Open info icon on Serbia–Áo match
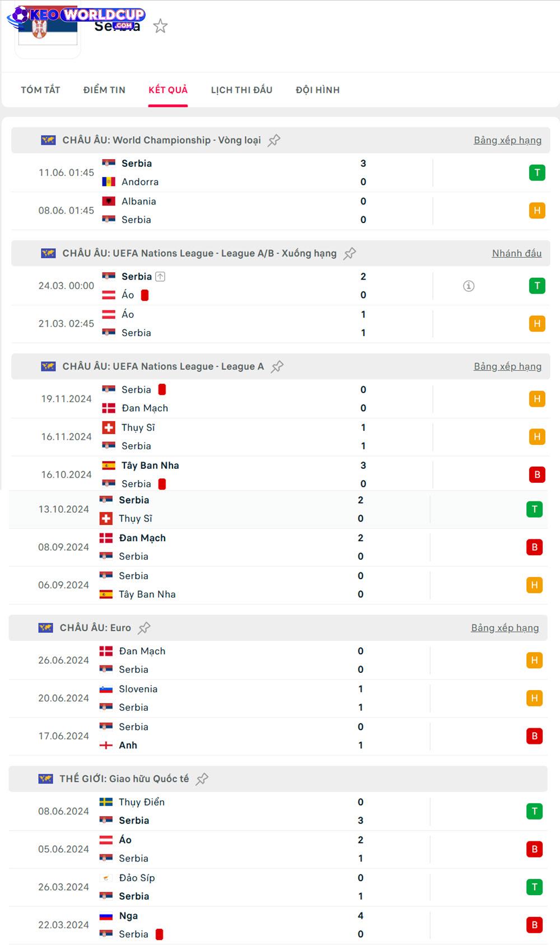Screen dimensions: 560x945 click(x=469, y=286)
